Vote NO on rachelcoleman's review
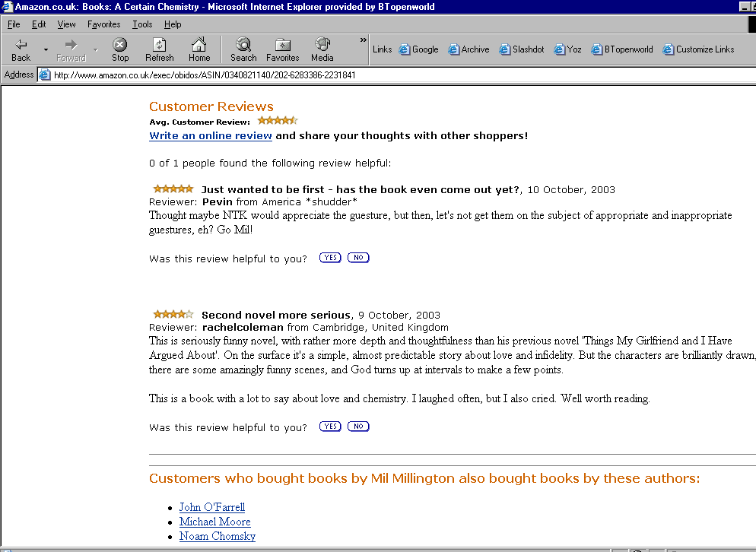The image size is (756, 552). [358, 427]
